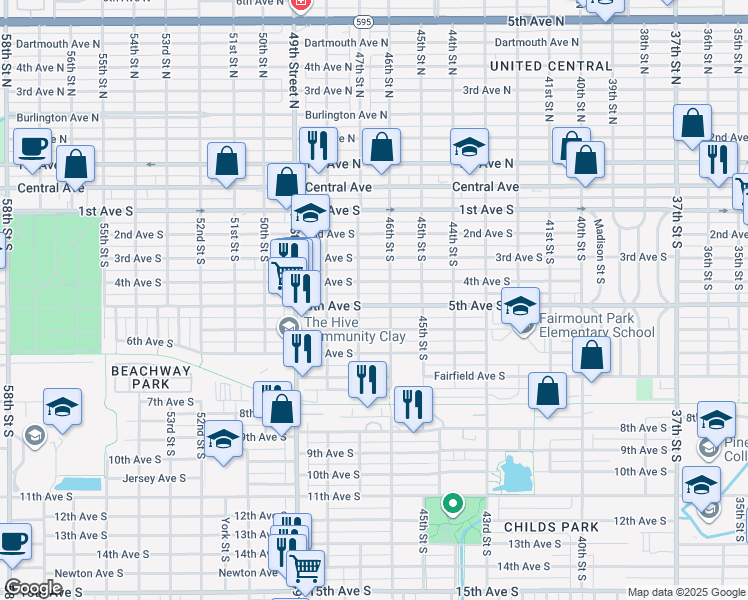
Task: Click the coffee cup marker near 58th St N
Action: (x=32, y=149)
